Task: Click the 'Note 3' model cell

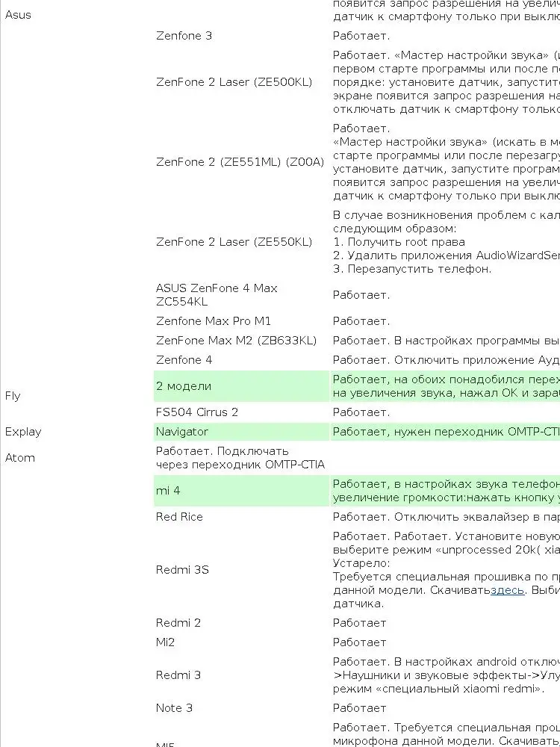Action: coord(174,708)
